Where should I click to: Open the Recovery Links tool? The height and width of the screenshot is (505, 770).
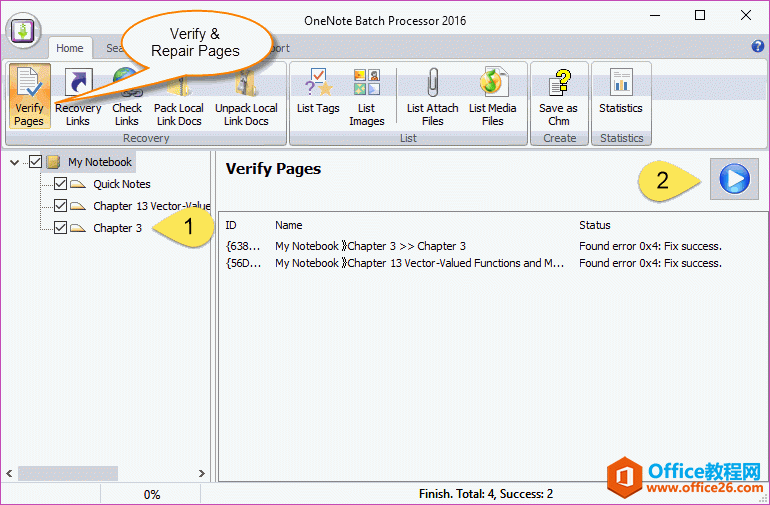(x=78, y=97)
